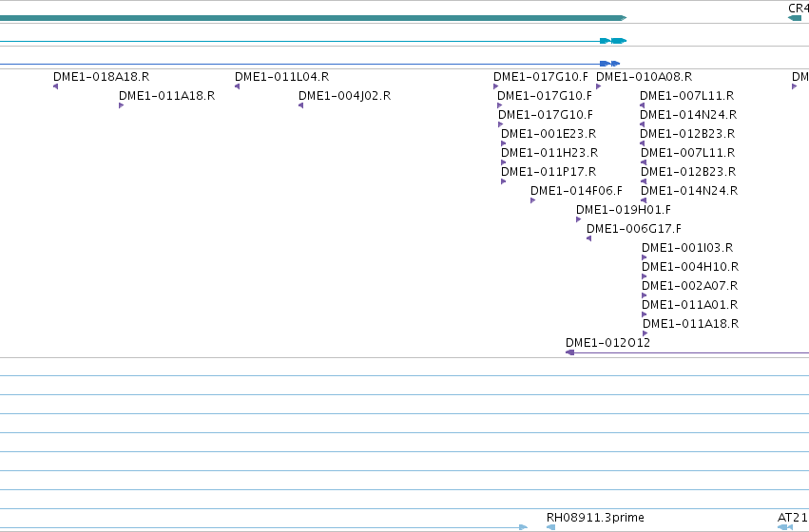This screenshot has width=809, height=532.
Task: Select the DME1-004H10.R label
Action: coord(690,267)
